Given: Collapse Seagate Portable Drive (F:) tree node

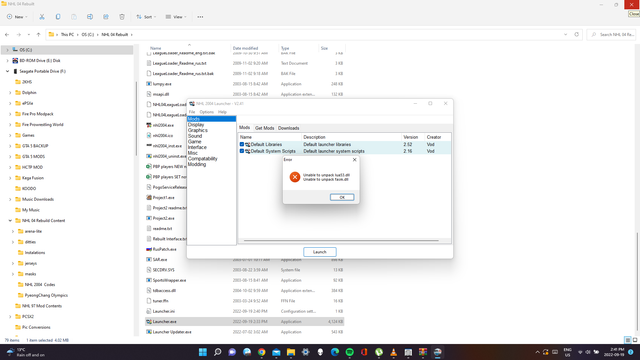Looking at the screenshot, I should (x=7, y=71).
